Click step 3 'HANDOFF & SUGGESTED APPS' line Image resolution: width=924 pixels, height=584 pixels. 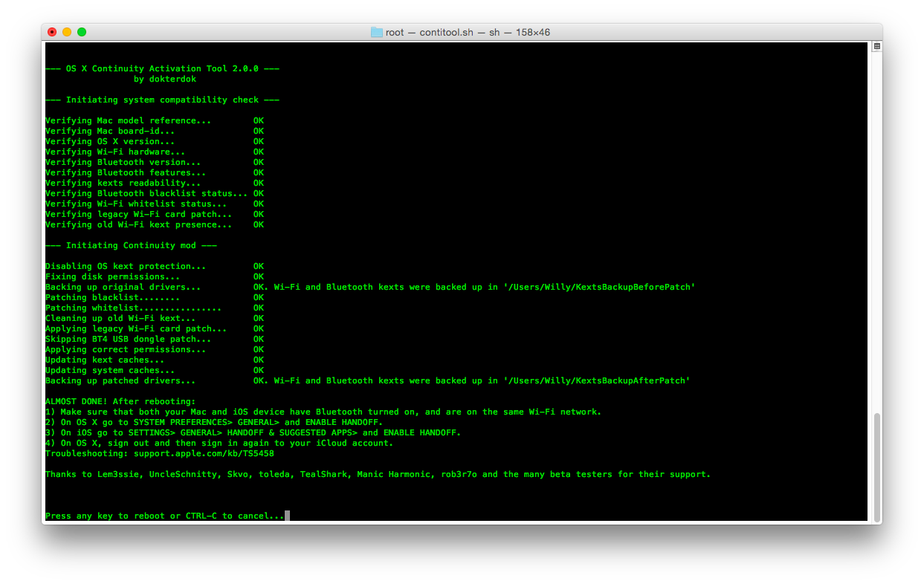[253, 432]
